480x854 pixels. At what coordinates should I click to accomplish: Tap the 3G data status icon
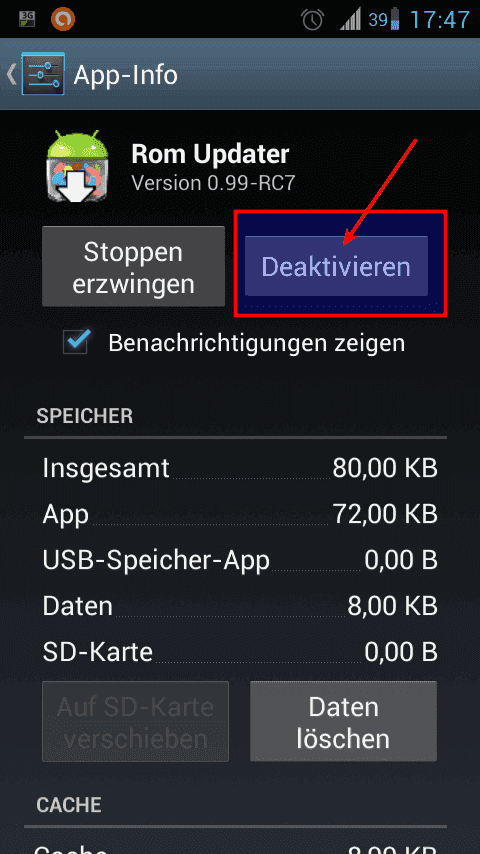27,20
